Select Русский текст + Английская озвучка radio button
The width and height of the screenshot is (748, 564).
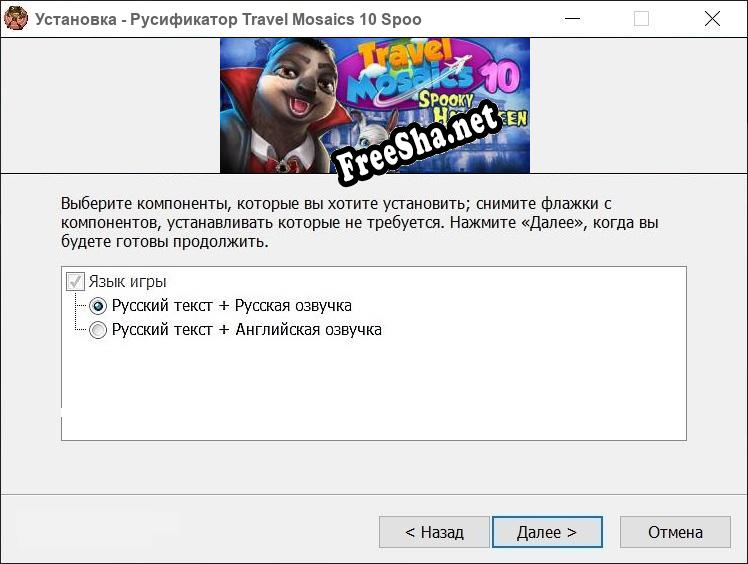coord(98,330)
